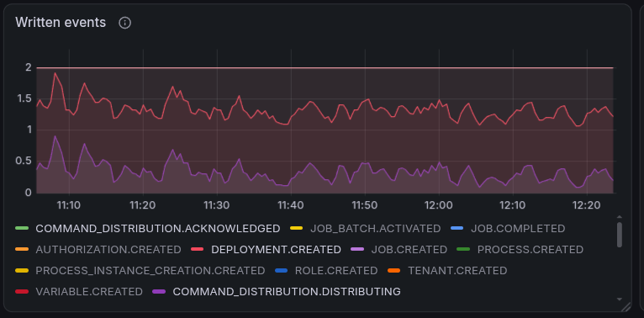Click yellow swatch of JOB_BATCH.ACTIVATED
Viewport: 644px width, 318px height.
click(296, 228)
